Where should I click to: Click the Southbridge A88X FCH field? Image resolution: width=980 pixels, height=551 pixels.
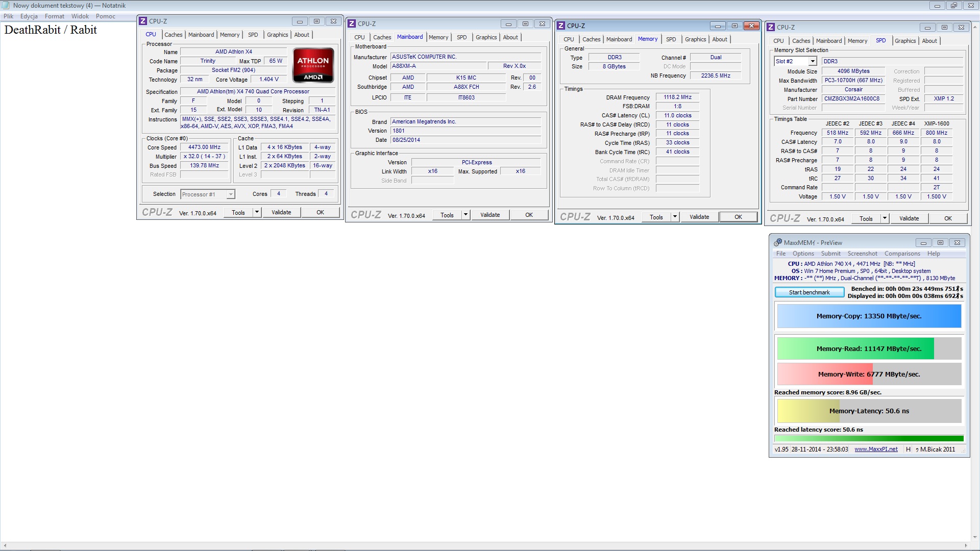coord(466,87)
